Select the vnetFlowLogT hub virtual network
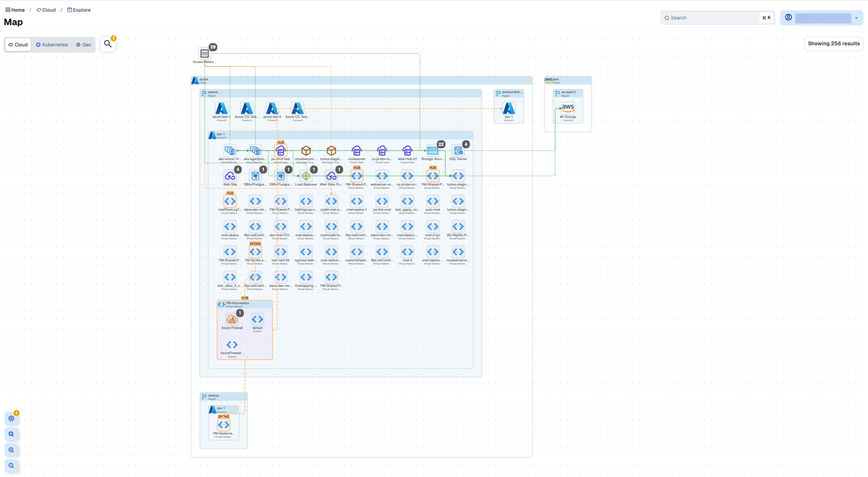Screen dimensions: 868x477 point(230,201)
